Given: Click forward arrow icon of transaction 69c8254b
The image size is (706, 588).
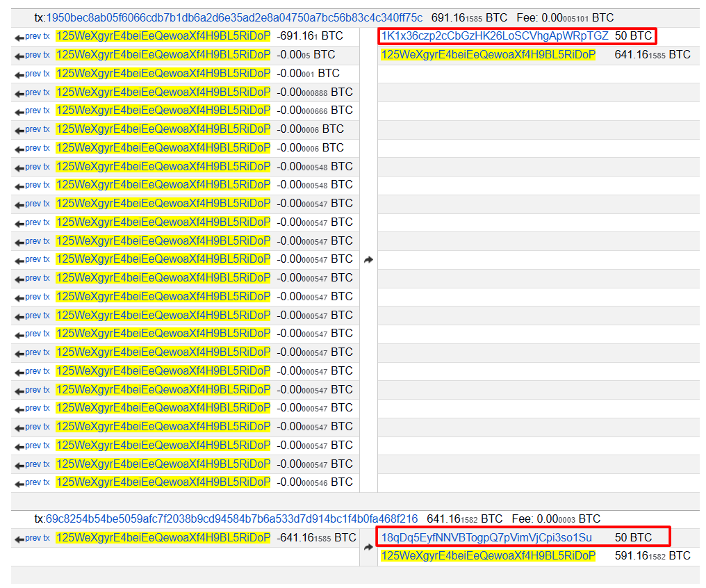Looking at the screenshot, I should pos(368,547).
